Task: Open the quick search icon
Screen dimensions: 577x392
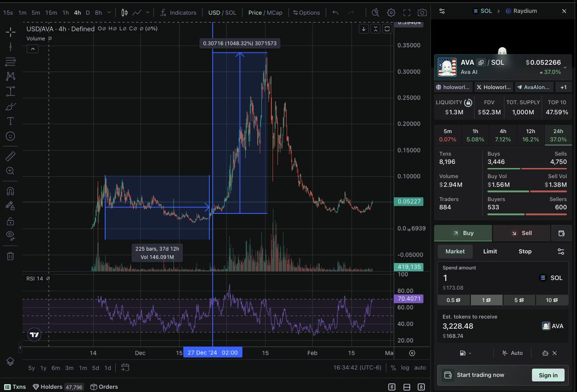Action: pyautogui.click(x=376, y=12)
